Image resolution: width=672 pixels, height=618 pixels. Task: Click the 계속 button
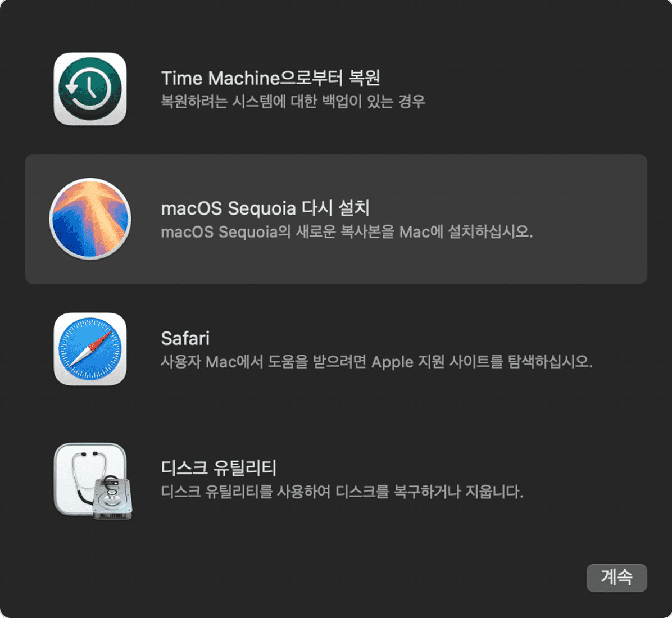(x=617, y=578)
